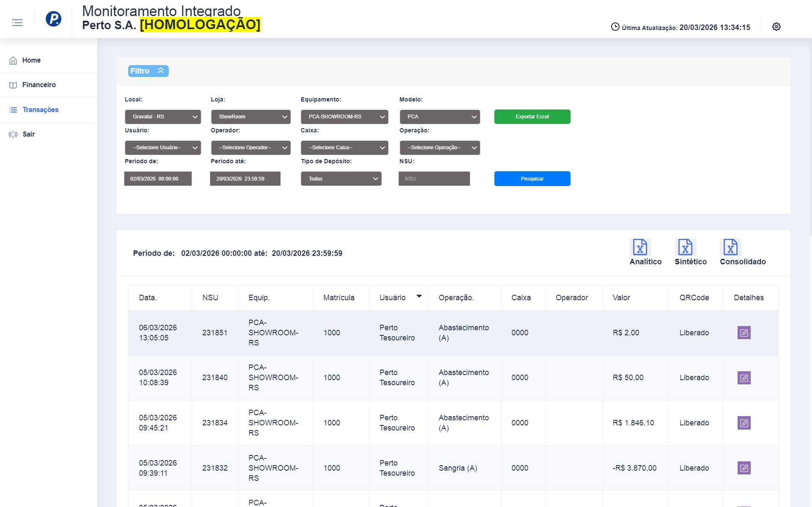Select Sair in the sidebar
Image resolution: width=812 pixels, height=507 pixels.
coord(29,134)
